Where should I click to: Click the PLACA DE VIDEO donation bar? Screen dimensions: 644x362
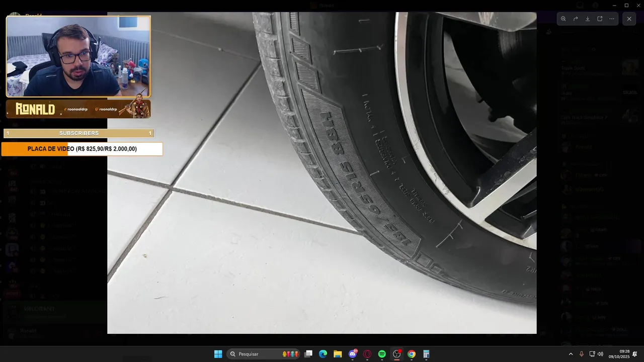coord(82,149)
